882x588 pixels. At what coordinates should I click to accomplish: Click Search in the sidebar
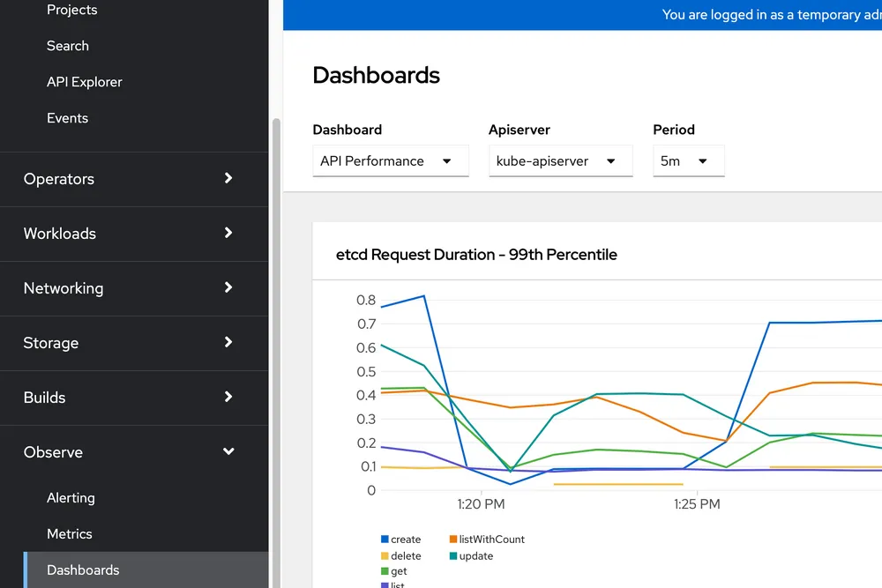click(67, 45)
